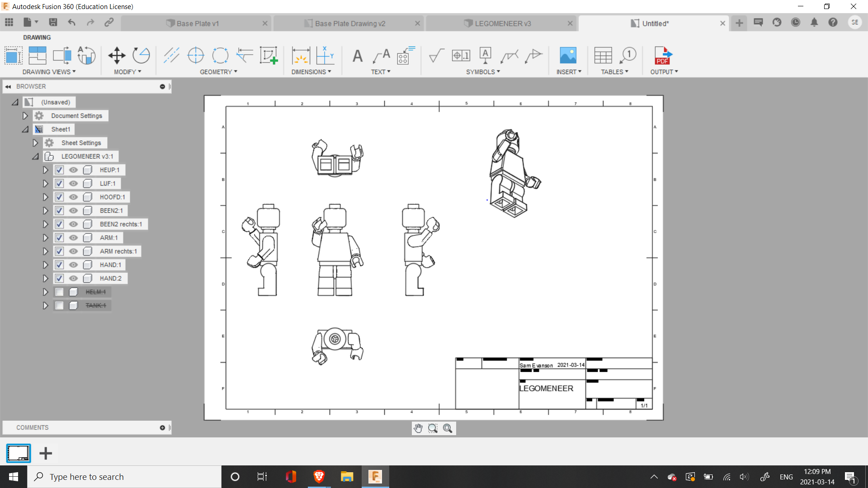The height and width of the screenshot is (488, 868).
Task: Click the Table icon in Tables
Action: [x=603, y=56]
